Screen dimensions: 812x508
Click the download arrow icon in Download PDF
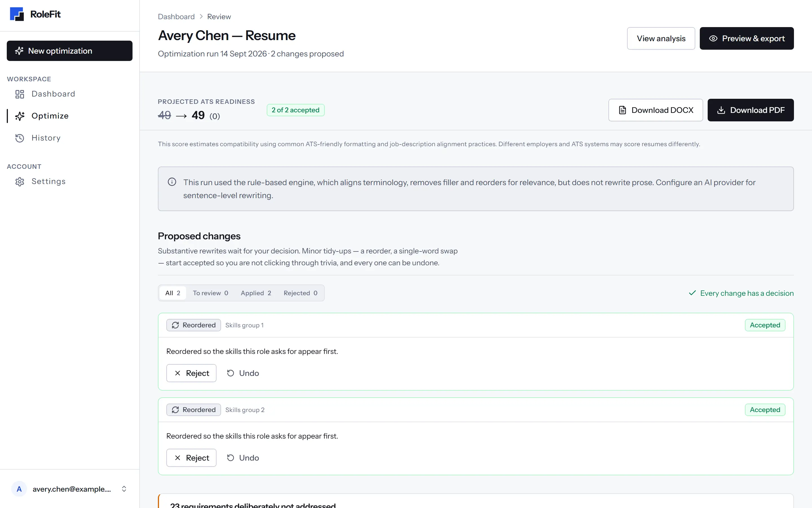[x=721, y=110]
